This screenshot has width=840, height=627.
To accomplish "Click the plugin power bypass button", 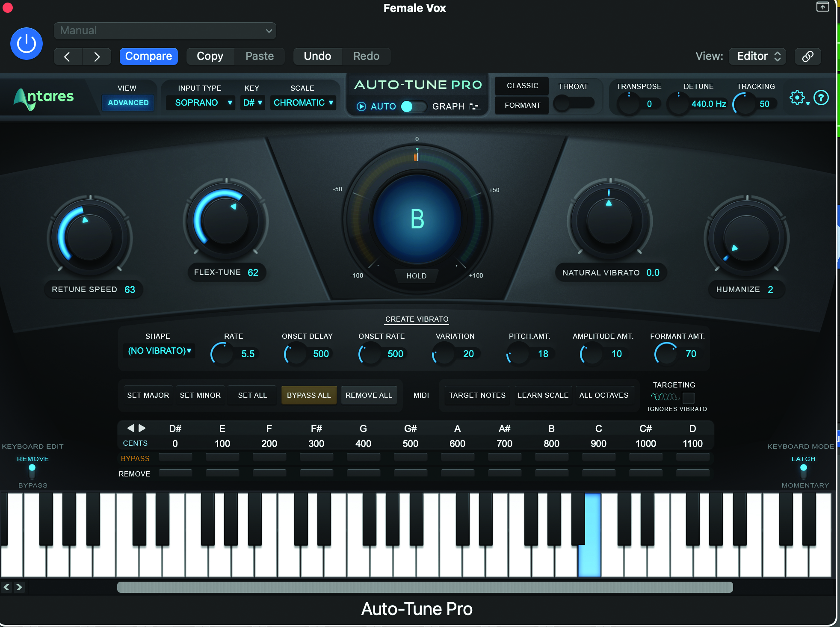I will [27, 44].
